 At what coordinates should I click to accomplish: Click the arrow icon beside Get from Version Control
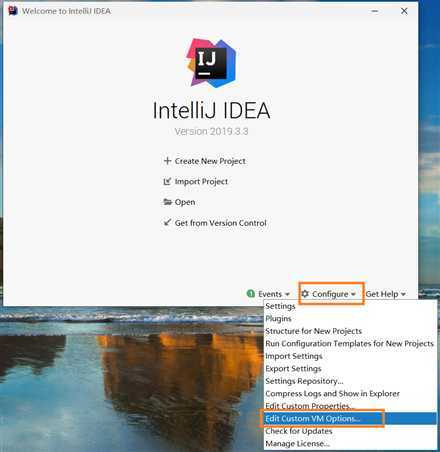click(167, 222)
